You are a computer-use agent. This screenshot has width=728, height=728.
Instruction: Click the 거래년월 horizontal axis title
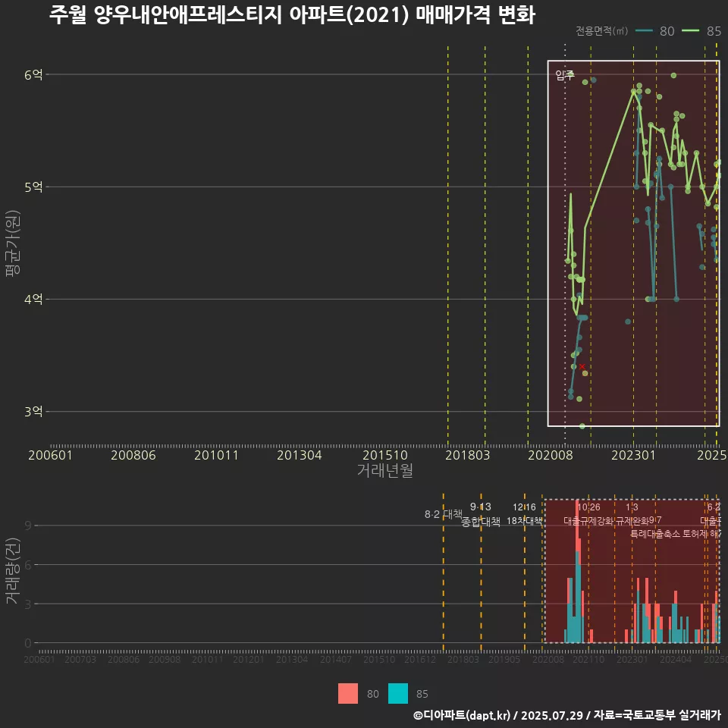[385, 470]
